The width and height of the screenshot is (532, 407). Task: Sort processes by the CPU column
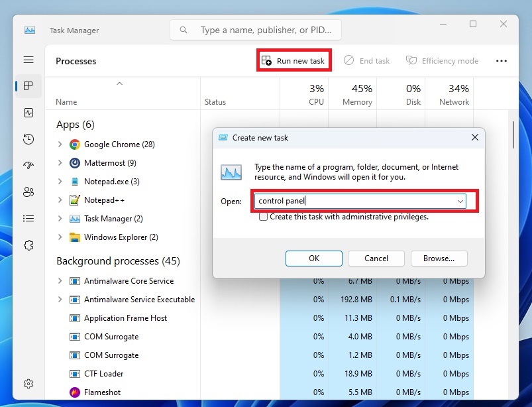(x=316, y=95)
